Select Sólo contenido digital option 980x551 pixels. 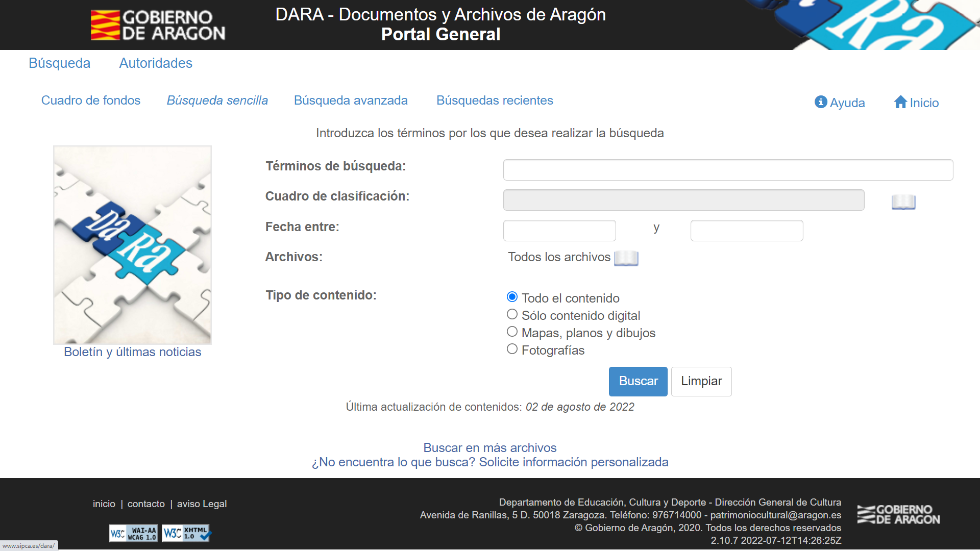pos(512,314)
